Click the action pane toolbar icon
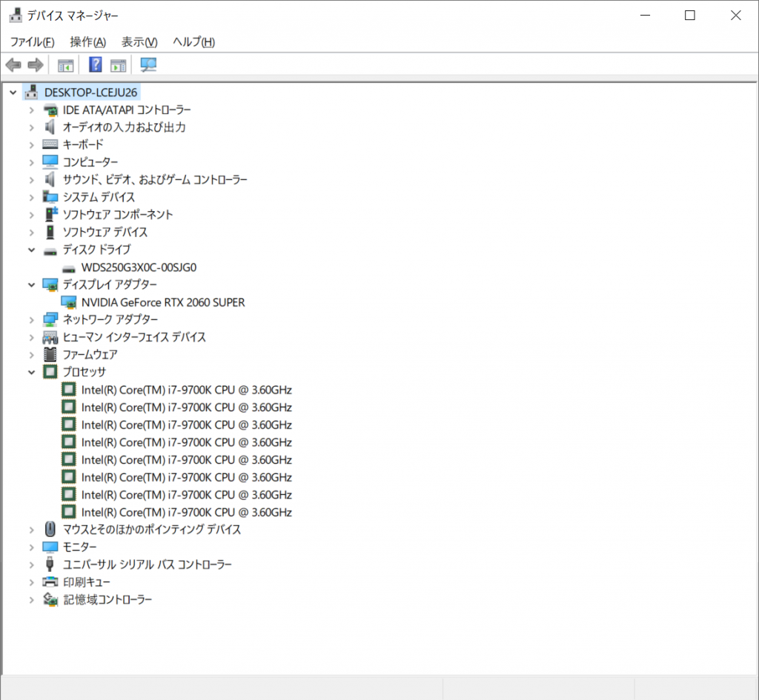Viewport: 759px width, 700px height. [119, 65]
